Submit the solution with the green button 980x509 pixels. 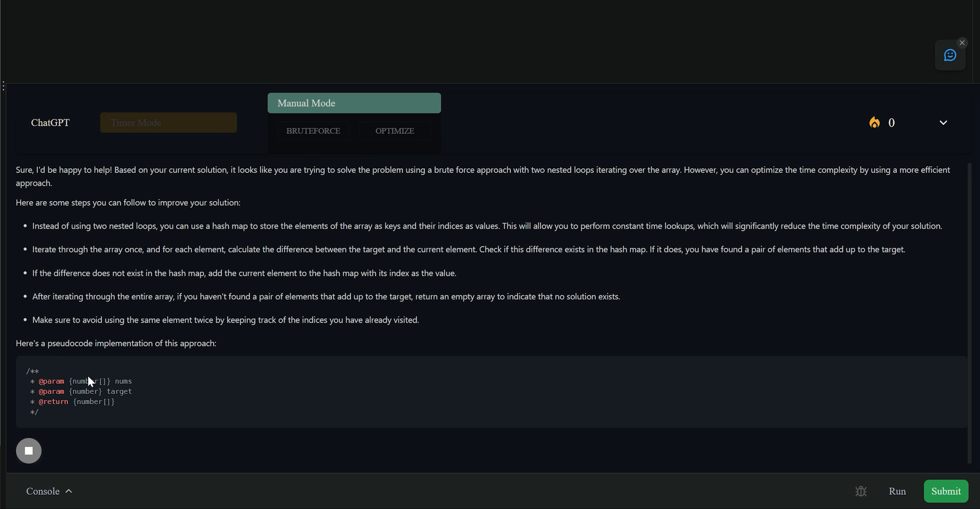(x=946, y=491)
